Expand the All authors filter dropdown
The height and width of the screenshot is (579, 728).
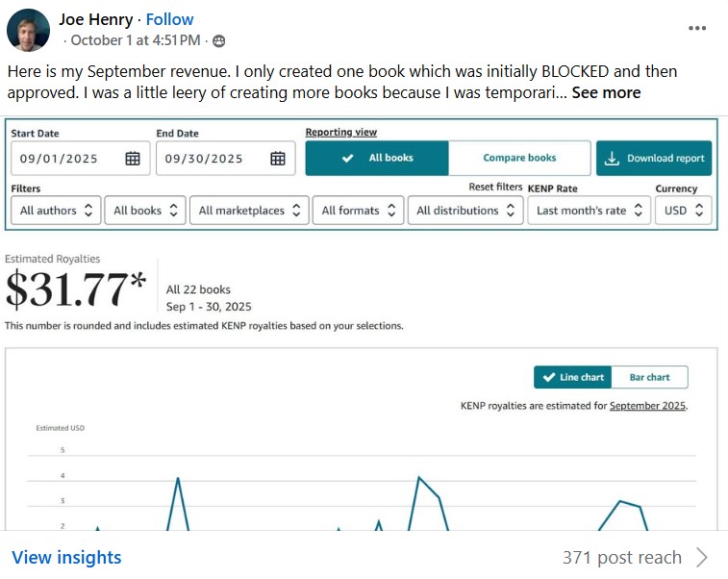(56, 211)
